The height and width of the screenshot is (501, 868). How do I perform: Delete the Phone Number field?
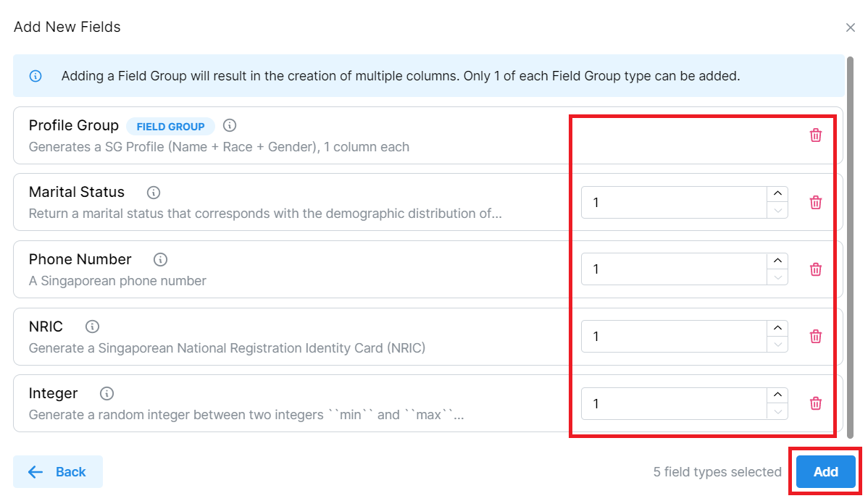pos(816,269)
